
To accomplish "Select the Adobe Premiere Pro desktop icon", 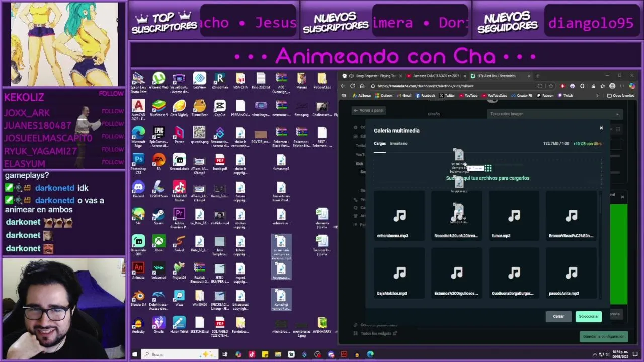I will pos(179,219).
